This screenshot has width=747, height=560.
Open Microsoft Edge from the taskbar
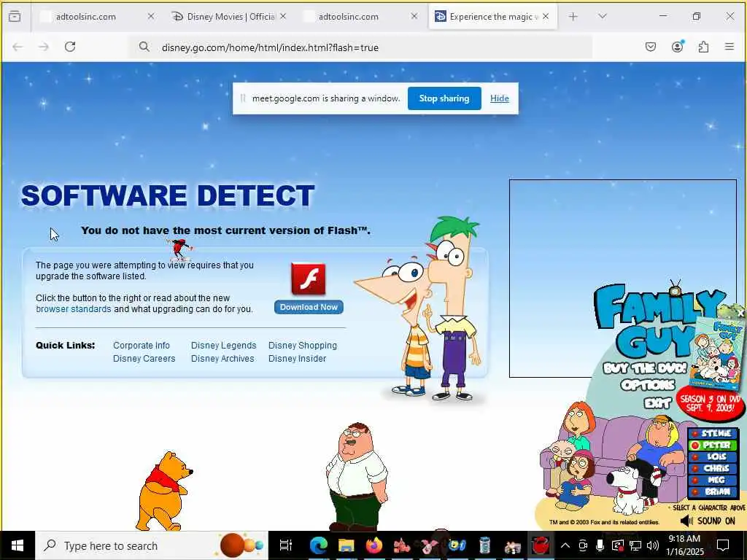[x=319, y=545]
